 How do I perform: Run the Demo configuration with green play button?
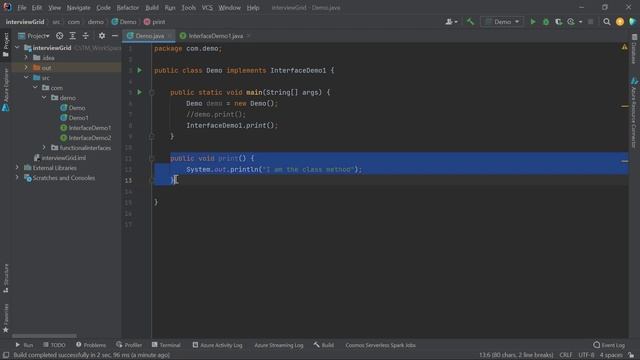532,22
